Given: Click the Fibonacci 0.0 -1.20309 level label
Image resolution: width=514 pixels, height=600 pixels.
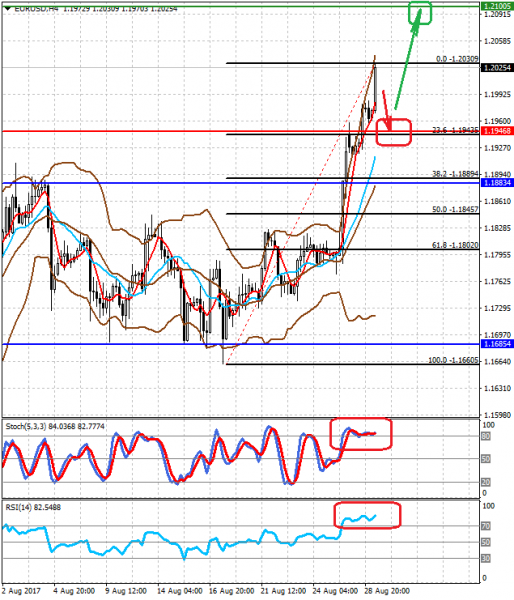Looking at the screenshot, I should tap(457, 59).
